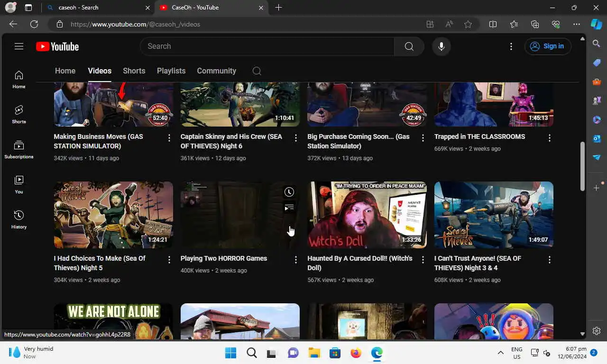
Task: Open Outlook in Edge sidebar
Action: (x=597, y=138)
